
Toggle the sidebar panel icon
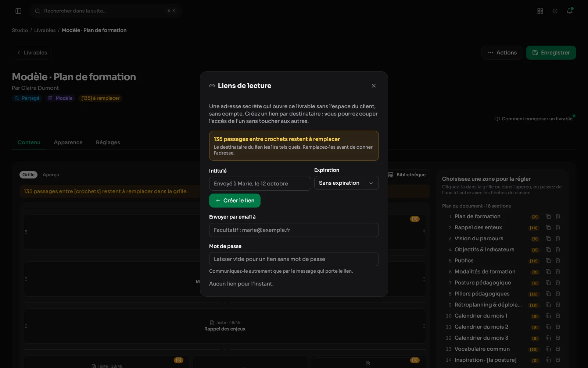18,11
